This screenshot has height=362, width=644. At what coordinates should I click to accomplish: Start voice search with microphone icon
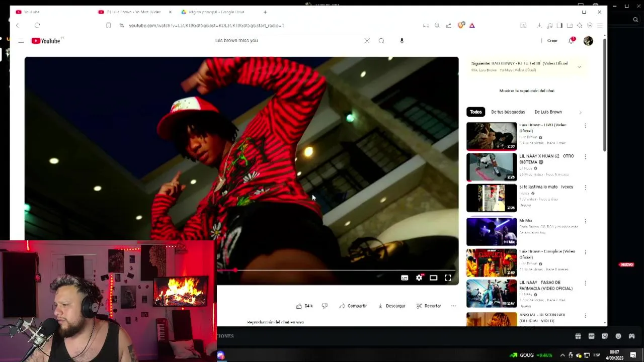point(401,41)
